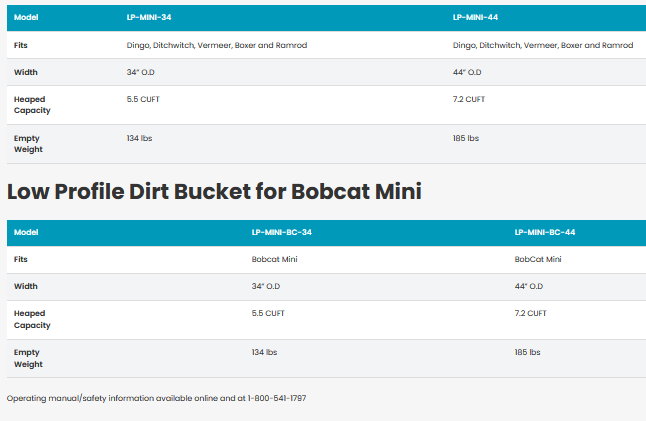Select the Empty Weight row label in Bobcat table
The image size is (646, 421).
28,358
